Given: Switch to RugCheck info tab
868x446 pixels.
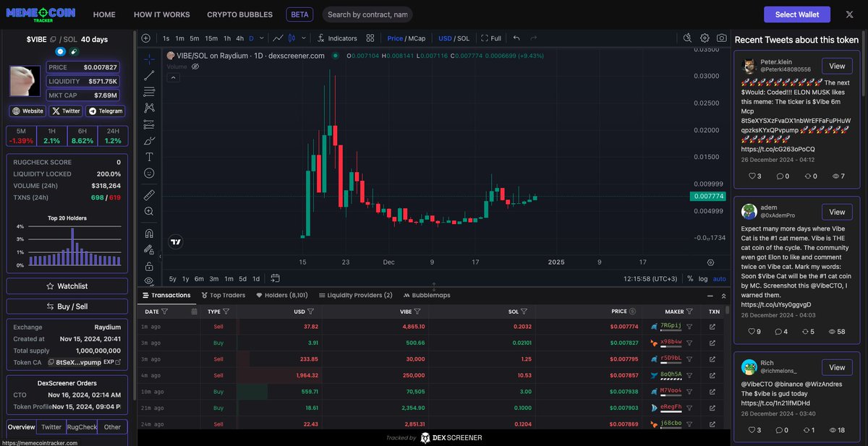Looking at the screenshot, I should coord(82,427).
